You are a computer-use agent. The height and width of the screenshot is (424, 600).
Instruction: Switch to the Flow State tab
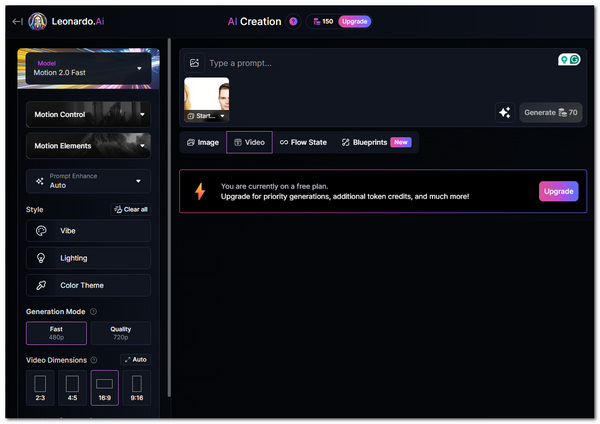[x=302, y=143]
